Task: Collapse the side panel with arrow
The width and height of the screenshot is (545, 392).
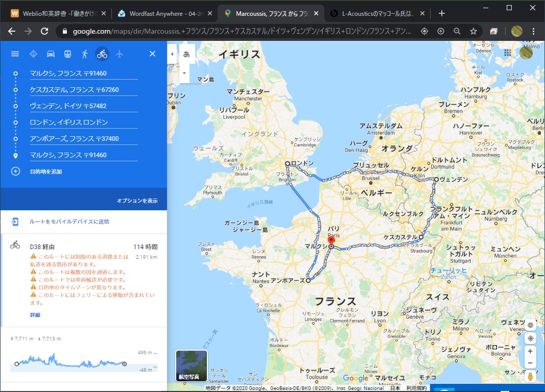Action: [x=172, y=54]
